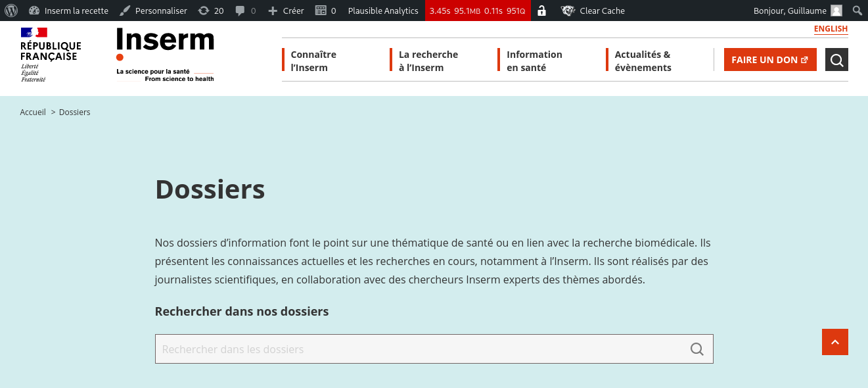
Task: Open Plausible Analytics in admin bar
Action: click(383, 11)
